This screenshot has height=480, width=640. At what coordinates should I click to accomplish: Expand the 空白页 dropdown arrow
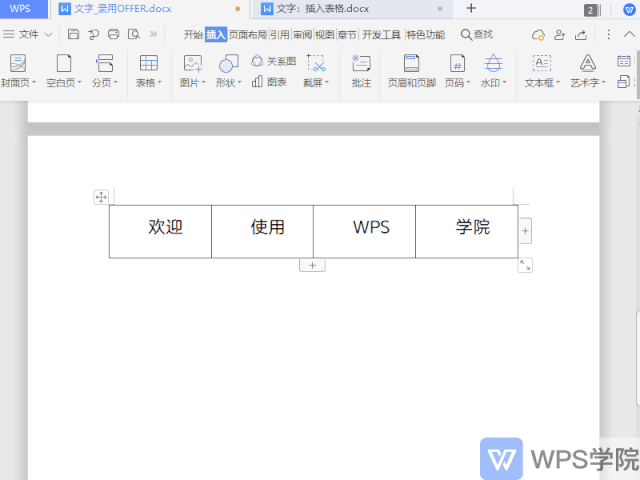click(x=80, y=82)
